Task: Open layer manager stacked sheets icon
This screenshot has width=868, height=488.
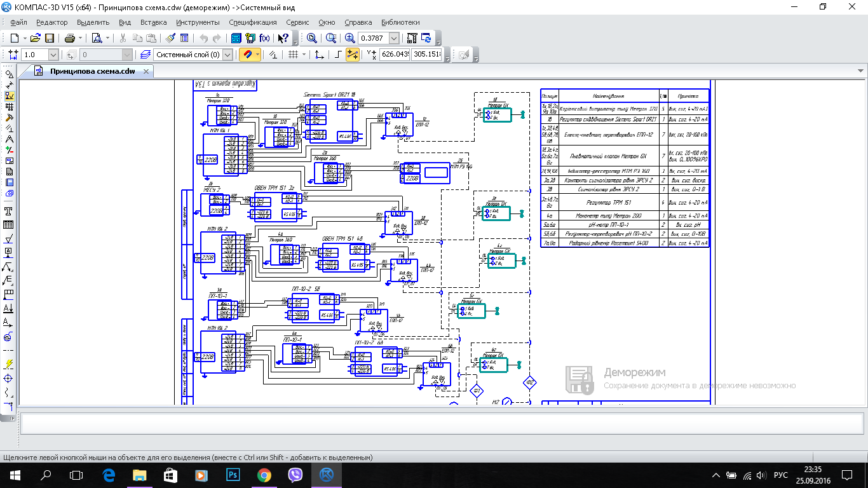Action: [x=145, y=55]
